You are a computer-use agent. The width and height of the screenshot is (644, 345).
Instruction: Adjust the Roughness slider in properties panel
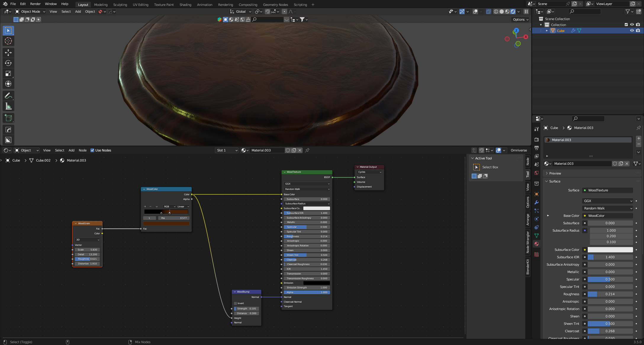coord(610,294)
